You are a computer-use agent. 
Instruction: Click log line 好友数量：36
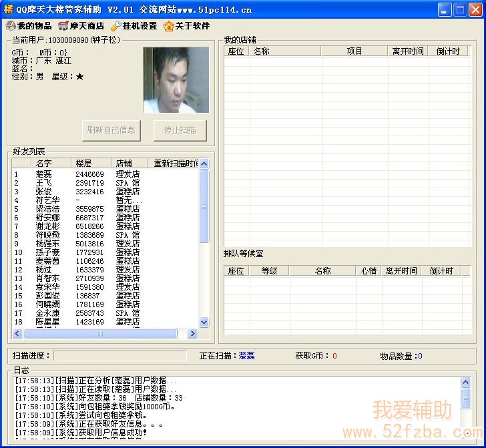pos(99,398)
